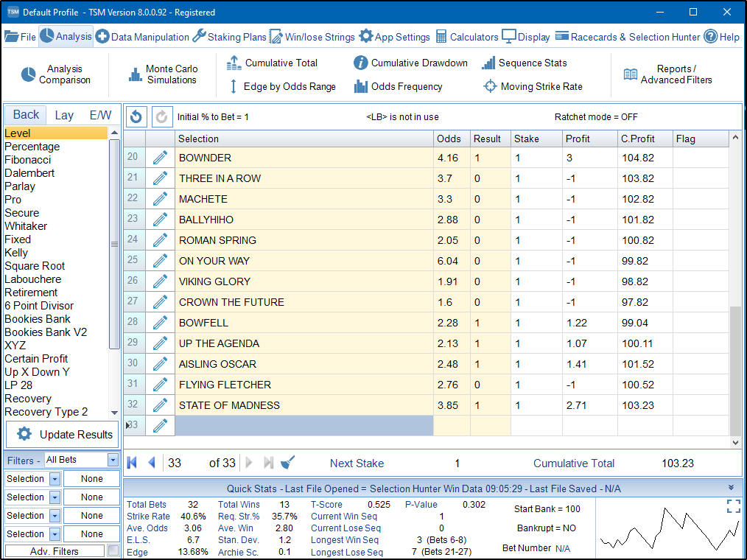Click the empty Selection cell in row 33
747x560 pixels.
point(304,426)
